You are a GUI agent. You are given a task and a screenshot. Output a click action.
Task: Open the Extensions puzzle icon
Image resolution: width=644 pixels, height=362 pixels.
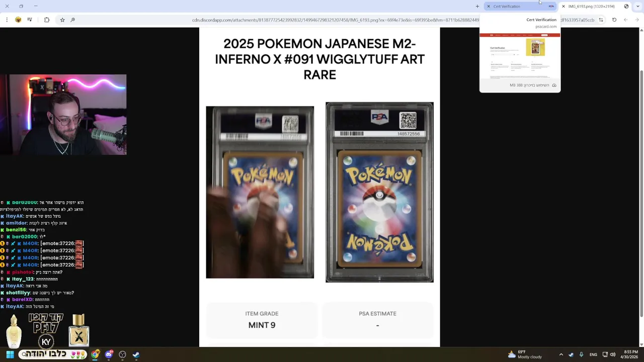[47, 20]
